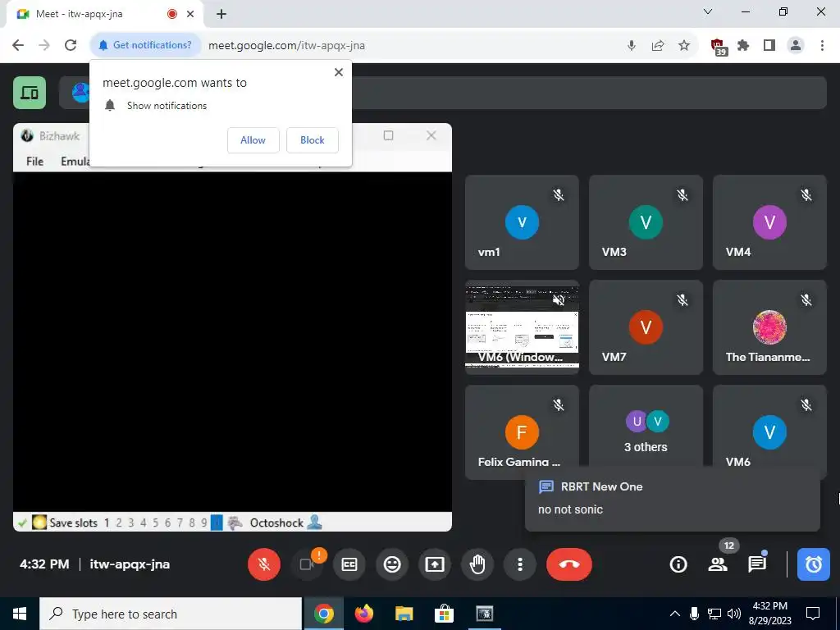Click the microphone permission icon in the address bar

[632, 46]
